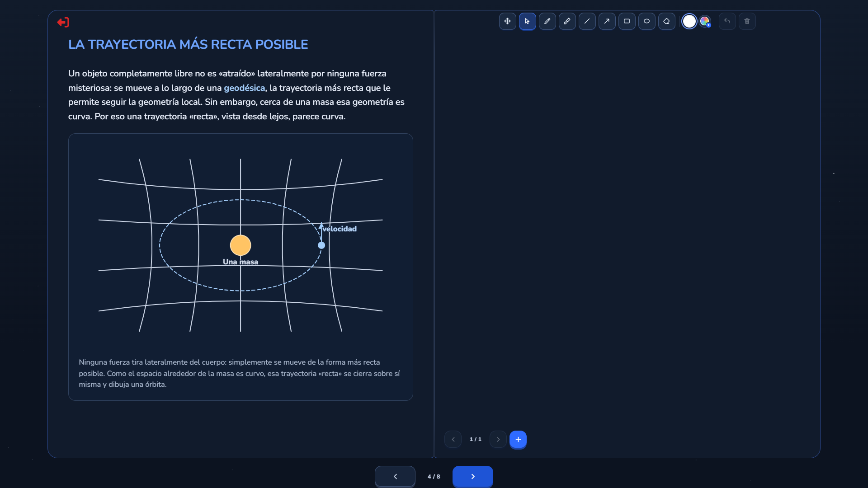Clear whiteboard with trash icon
868x488 pixels.
click(747, 21)
